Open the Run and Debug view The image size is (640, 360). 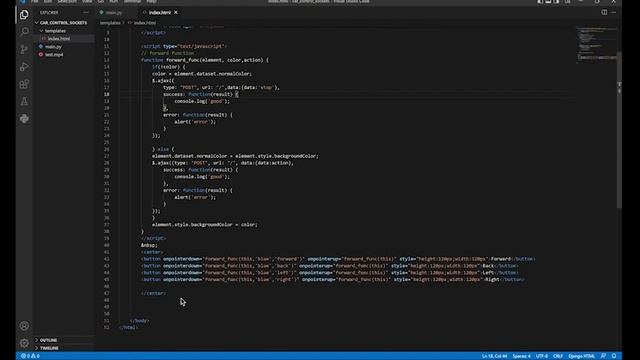coord(24,67)
